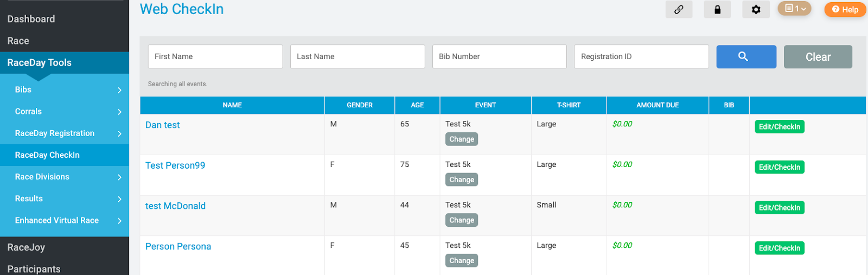The image size is (868, 275).
Task: Click the EVENT column header
Action: [x=486, y=105]
